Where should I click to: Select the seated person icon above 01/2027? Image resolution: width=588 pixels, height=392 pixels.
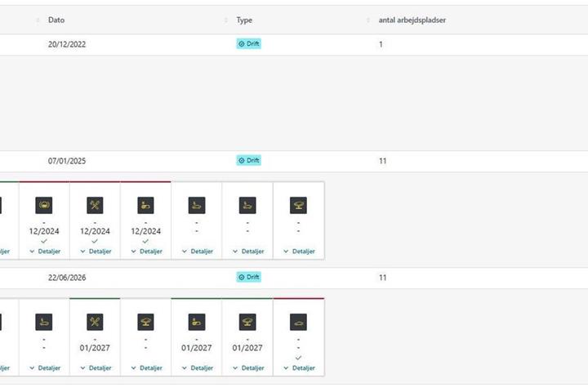(197, 322)
